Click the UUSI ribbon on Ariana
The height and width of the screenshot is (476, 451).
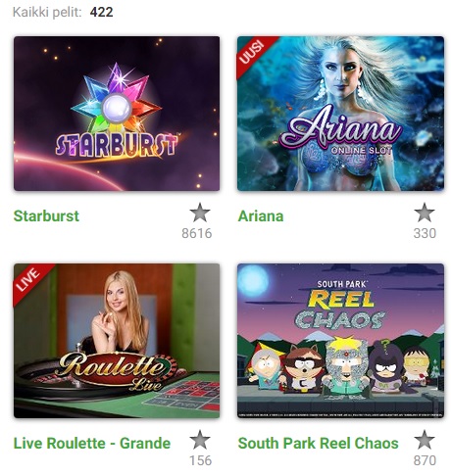[252, 52]
